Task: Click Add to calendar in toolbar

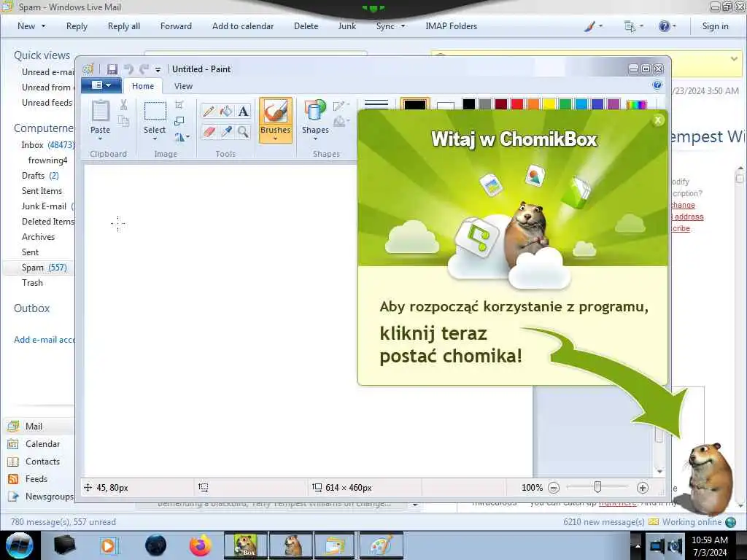Action: pyautogui.click(x=243, y=26)
